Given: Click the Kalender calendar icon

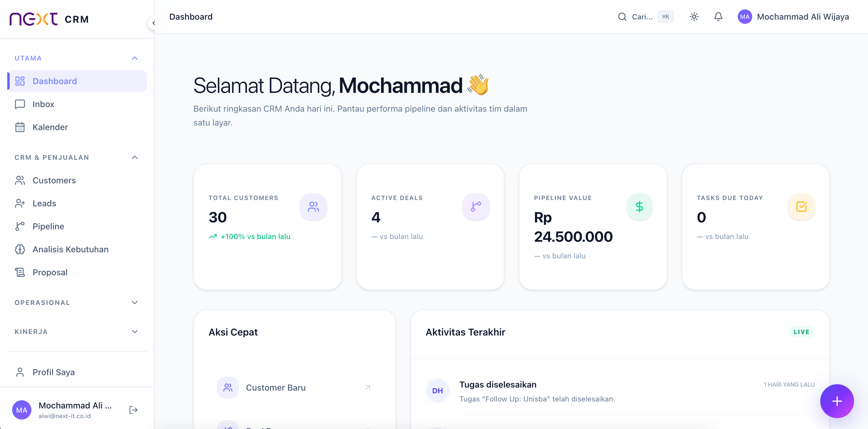Looking at the screenshot, I should pyautogui.click(x=20, y=127).
